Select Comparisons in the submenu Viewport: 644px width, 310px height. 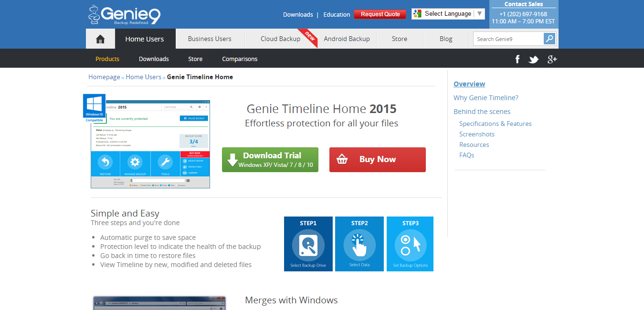coord(240,59)
